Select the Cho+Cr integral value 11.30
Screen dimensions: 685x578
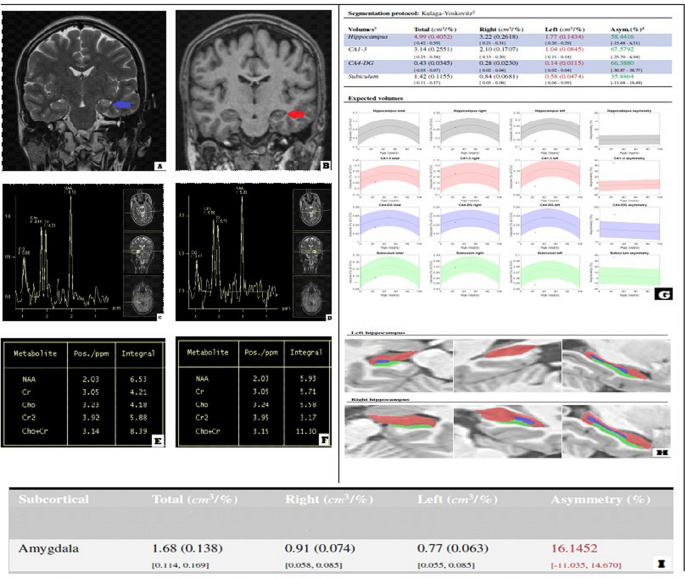pyautogui.click(x=306, y=431)
